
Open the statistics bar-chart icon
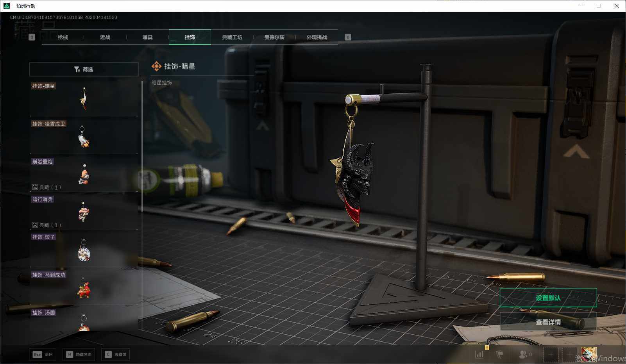[x=479, y=354]
